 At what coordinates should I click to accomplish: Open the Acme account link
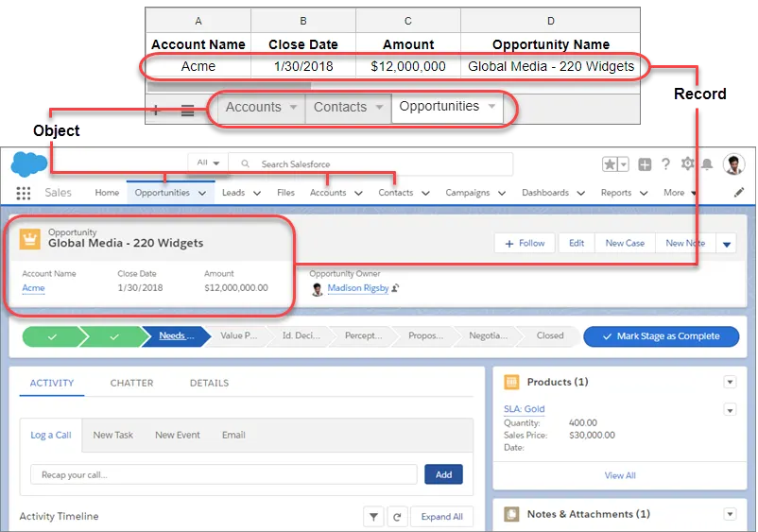click(x=33, y=288)
